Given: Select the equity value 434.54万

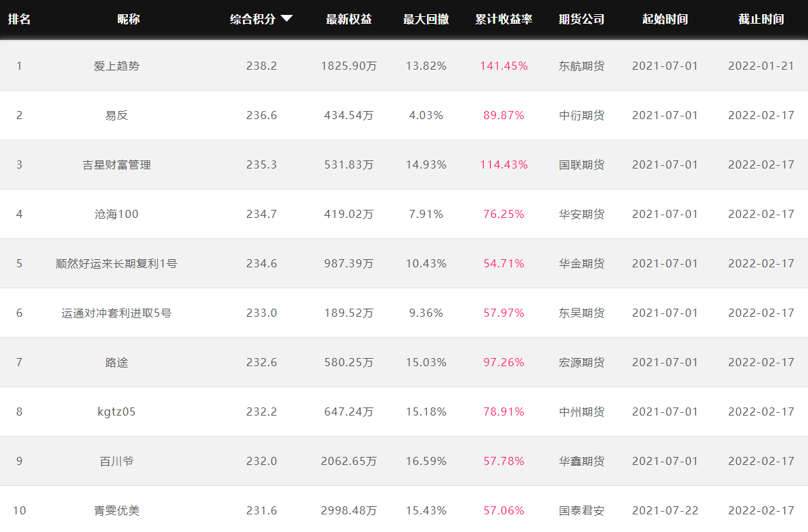Looking at the screenshot, I should [349, 116].
